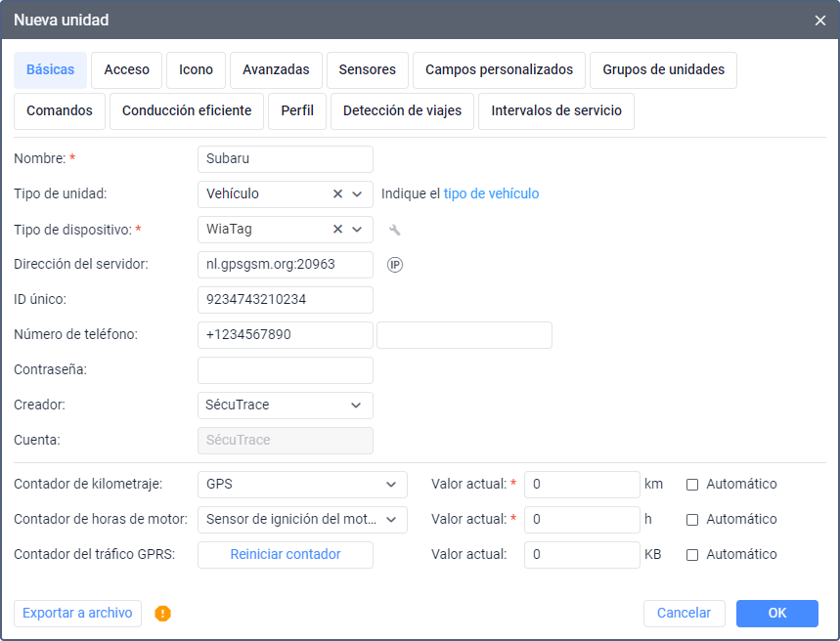840x641 pixels.
Task: Click the orange warning icon
Action: coord(162,614)
